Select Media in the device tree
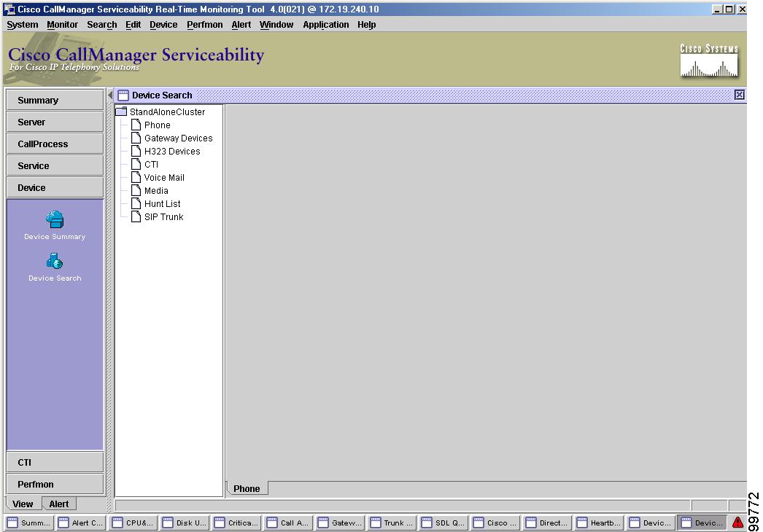Viewport: 763px width, 532px height. pyautogui.click(x=156, y=191)
